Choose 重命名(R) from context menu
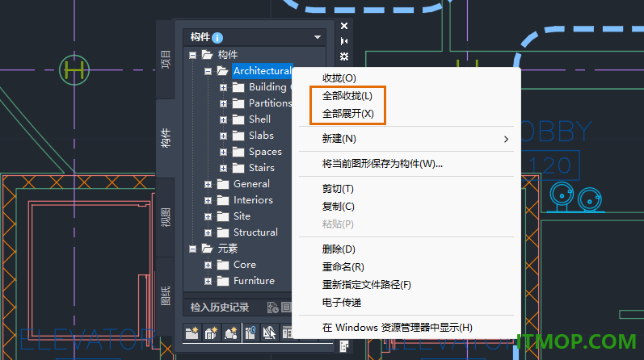The width and height of the screenshot is (644, 360). [x=343, y=267]
